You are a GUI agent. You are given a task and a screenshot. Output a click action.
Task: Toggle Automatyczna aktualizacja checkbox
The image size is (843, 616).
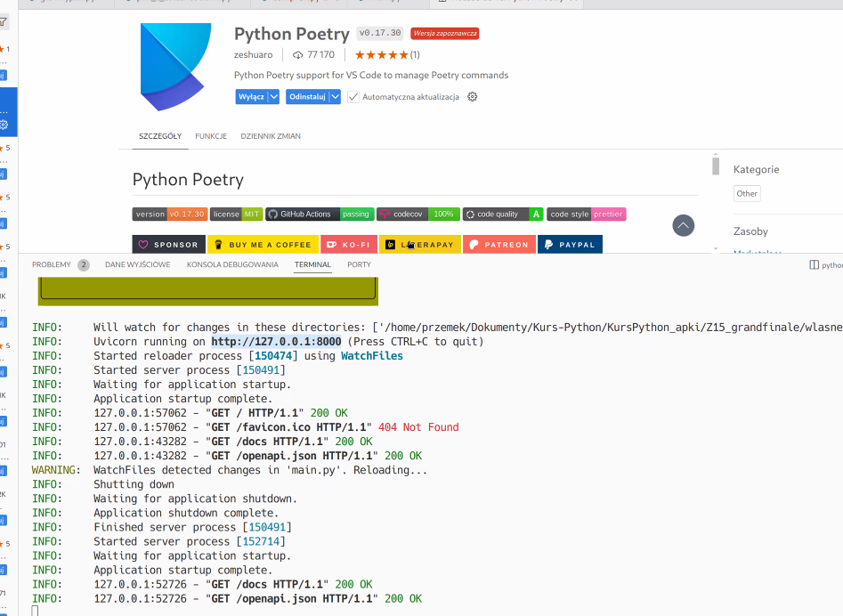(x=353, y=97)
